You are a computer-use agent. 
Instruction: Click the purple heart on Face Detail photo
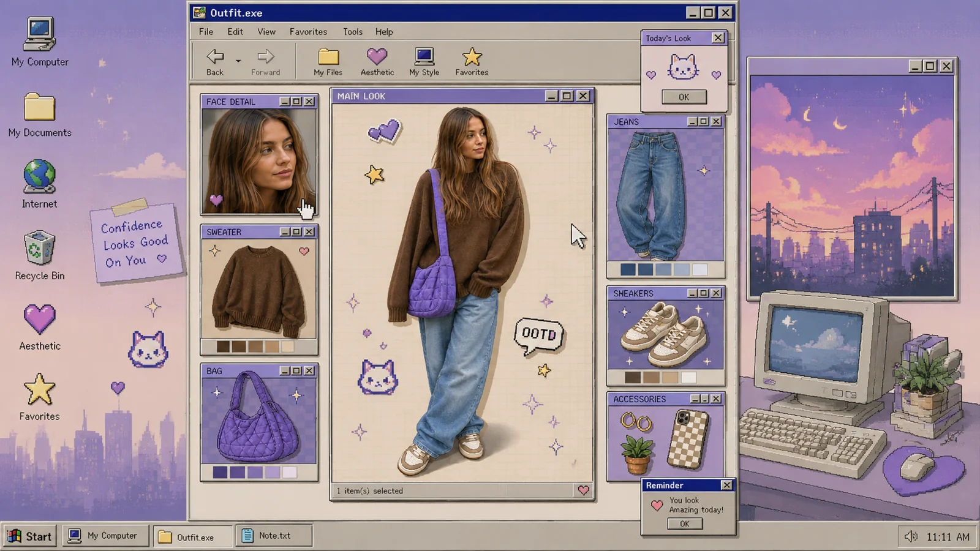point(216,200)
